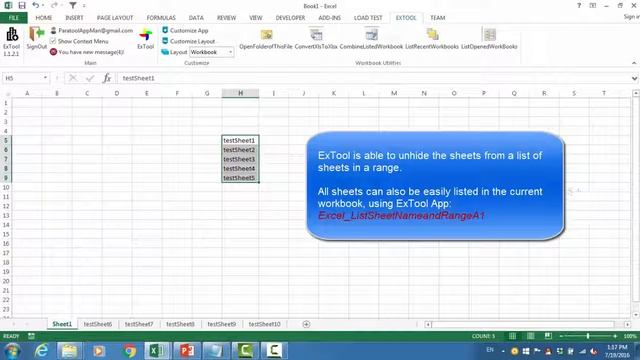Switch to testSheet10 sheet tab

(x=264, y=324)
